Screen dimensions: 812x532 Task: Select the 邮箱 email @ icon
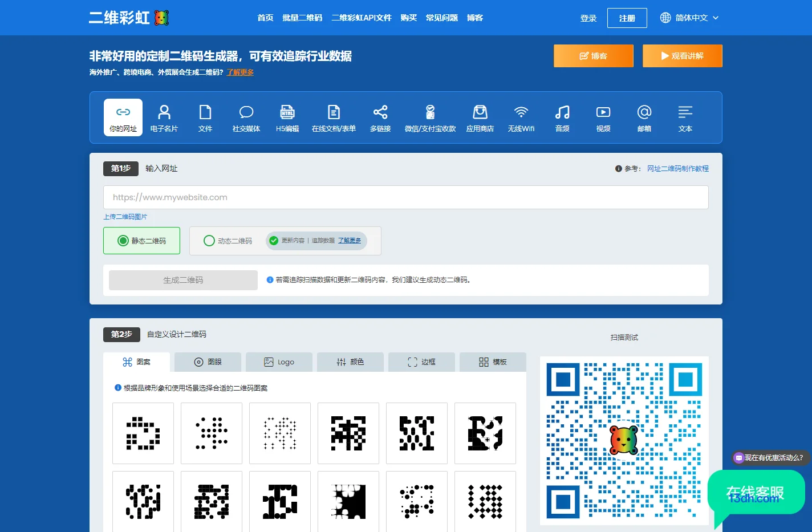click(644, 112)
